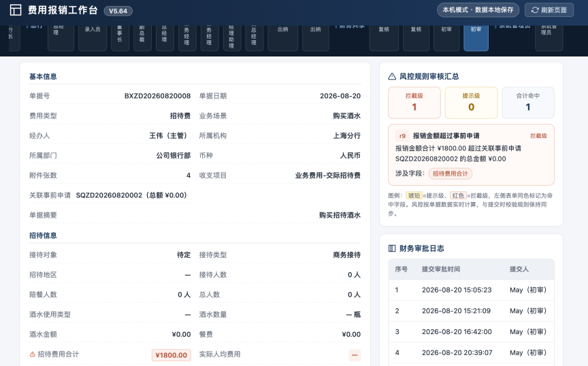Click the 财务审批日志 panel icon
Screen dimensions: 588x366
(x=392, y=248)
